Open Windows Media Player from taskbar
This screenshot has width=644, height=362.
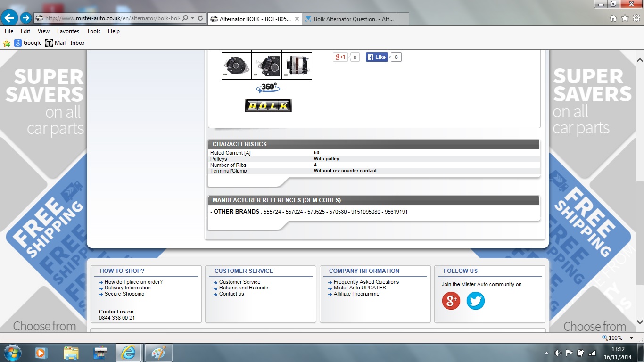[41, 353]
